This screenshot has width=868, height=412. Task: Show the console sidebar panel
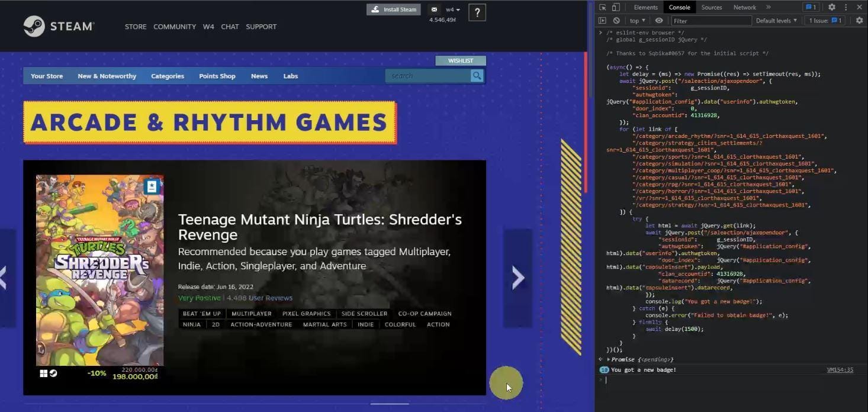(603, 21)
